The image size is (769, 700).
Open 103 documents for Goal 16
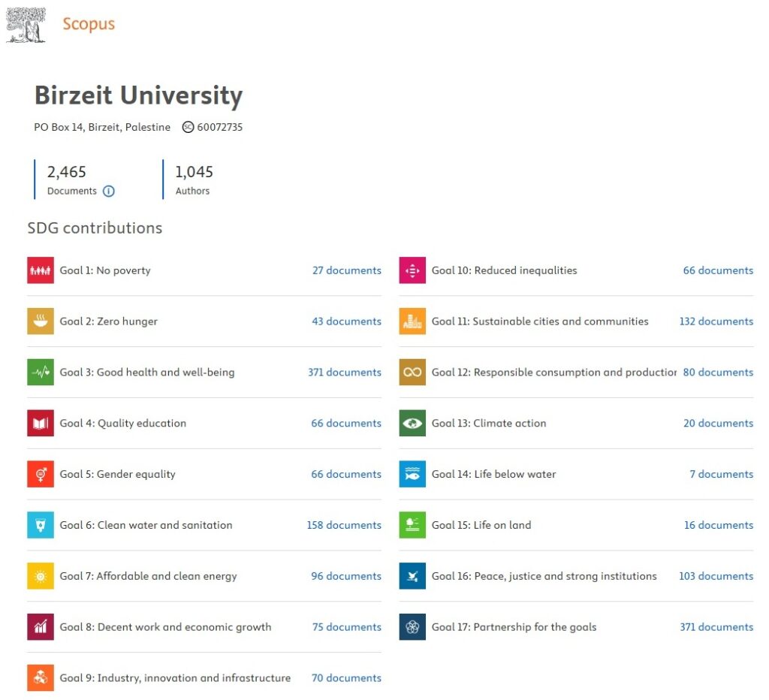click(x=716, y=576)
